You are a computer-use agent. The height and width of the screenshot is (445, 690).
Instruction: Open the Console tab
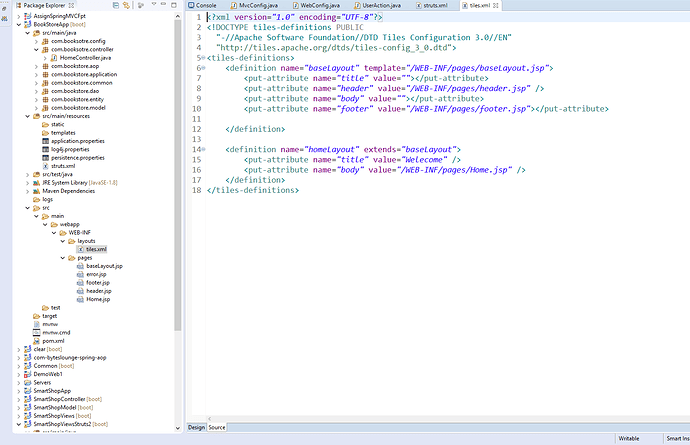point(206,6)
